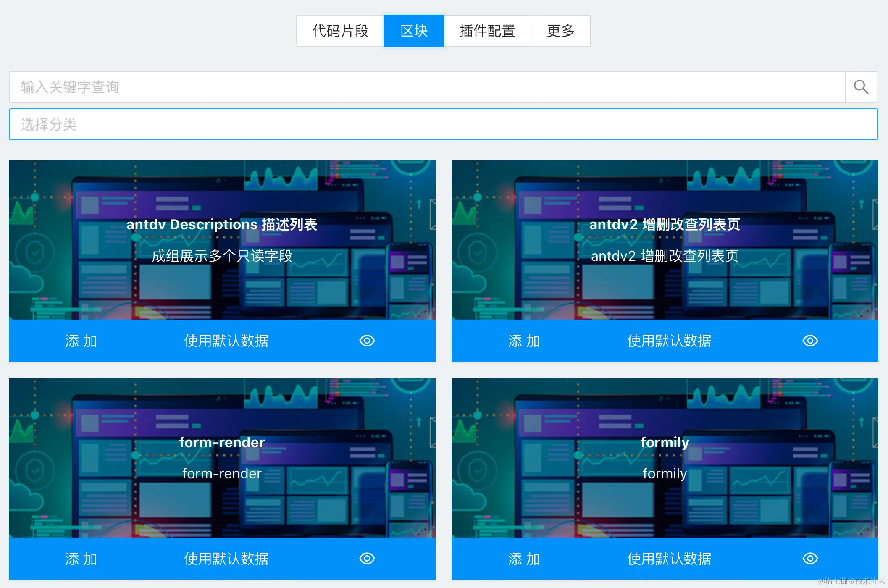This screenshot has height=588, width=888.
Task: Use default data for antdv Descriptions
Action: tap(226, 341)
